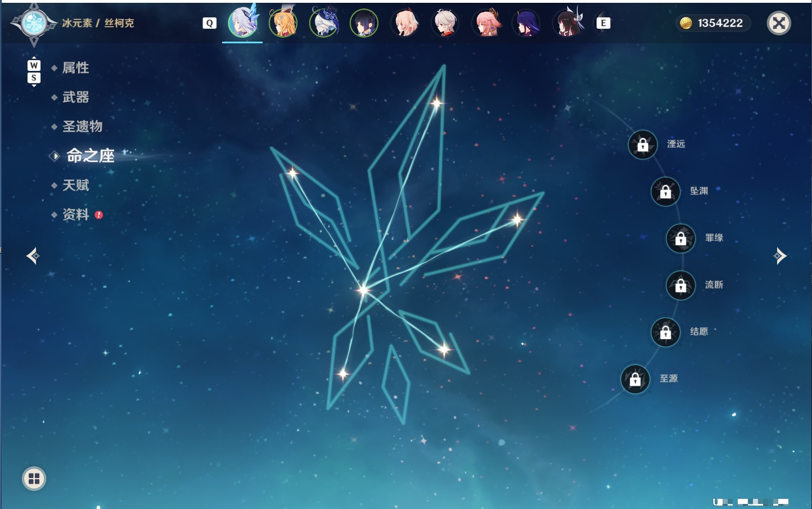The width and height of the screenshot is (812, 509).
Task: Switch to the 武器 weapon tab
Action: click(x=75, y=97)
